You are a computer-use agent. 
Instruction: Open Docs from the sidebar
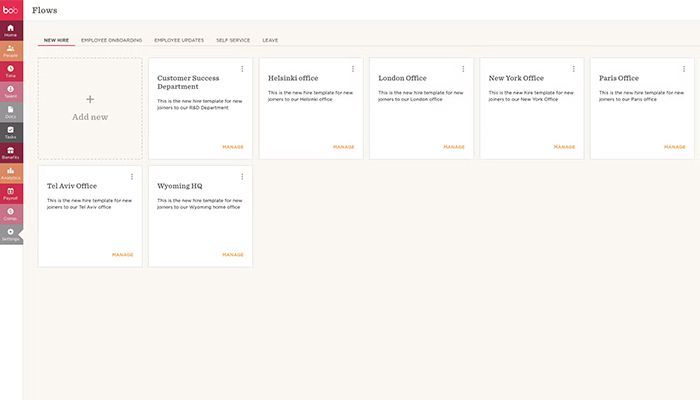(x=10, y=112)
